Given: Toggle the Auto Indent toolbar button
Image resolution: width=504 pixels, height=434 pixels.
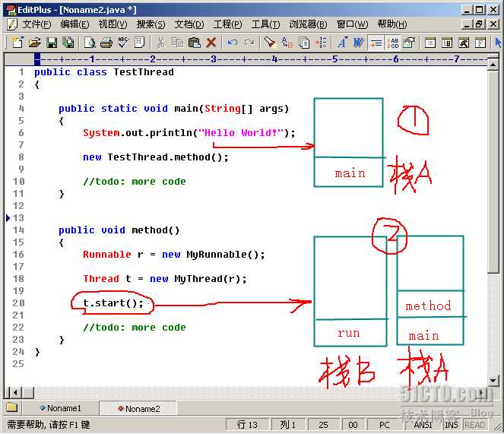Looking at the screenshot, I should 376,43.
